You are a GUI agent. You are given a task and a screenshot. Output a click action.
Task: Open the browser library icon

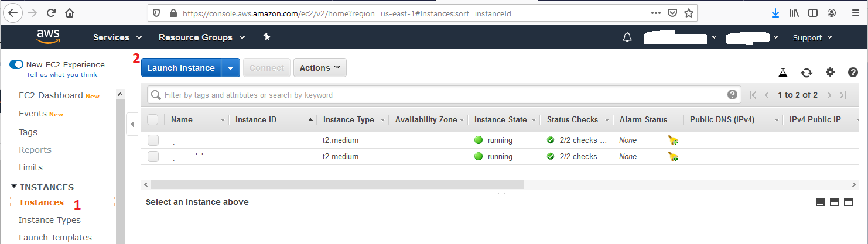click(794, 12)
